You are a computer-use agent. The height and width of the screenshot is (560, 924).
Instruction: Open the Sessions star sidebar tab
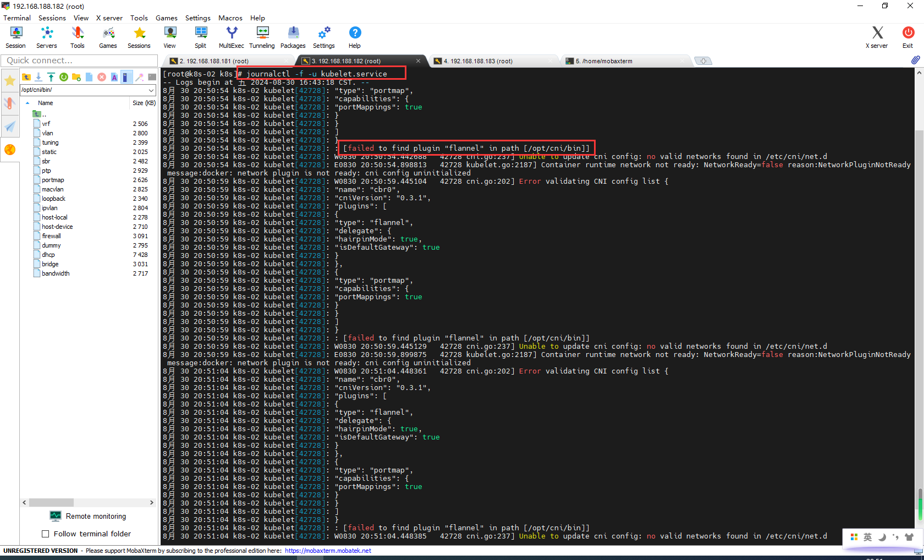pyautogui.click(x=10, y=81)
